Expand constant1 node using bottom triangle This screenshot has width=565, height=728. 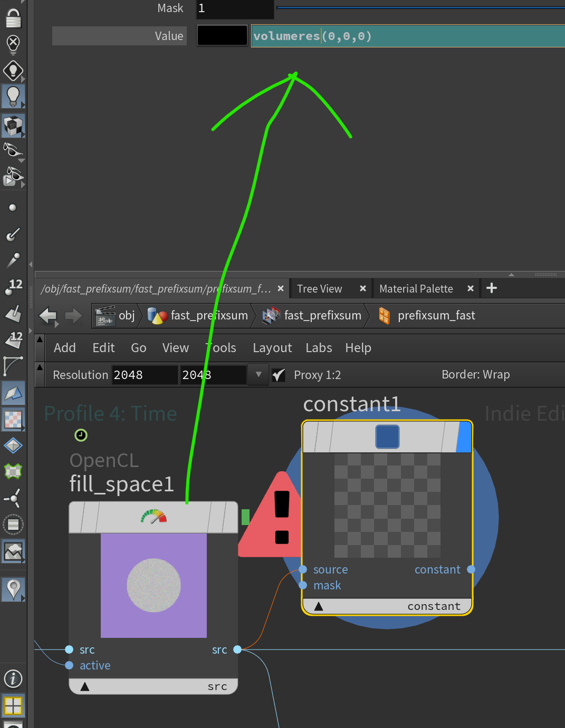319,606
